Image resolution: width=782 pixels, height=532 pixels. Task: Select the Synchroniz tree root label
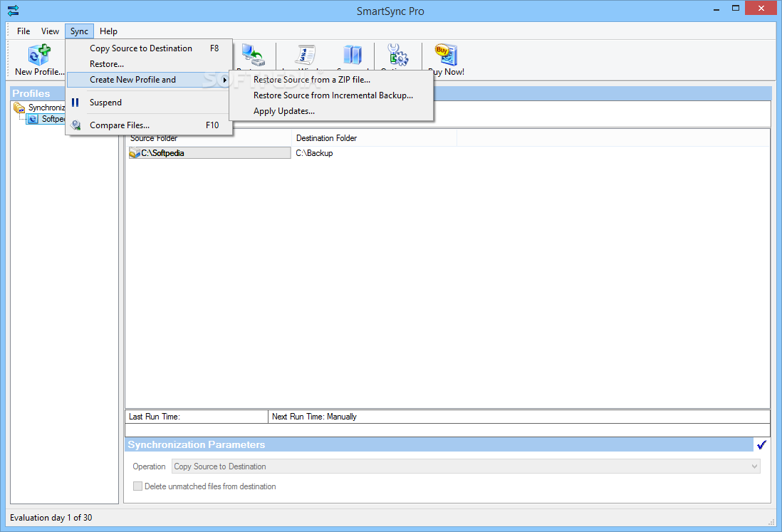tap(47, 108)
